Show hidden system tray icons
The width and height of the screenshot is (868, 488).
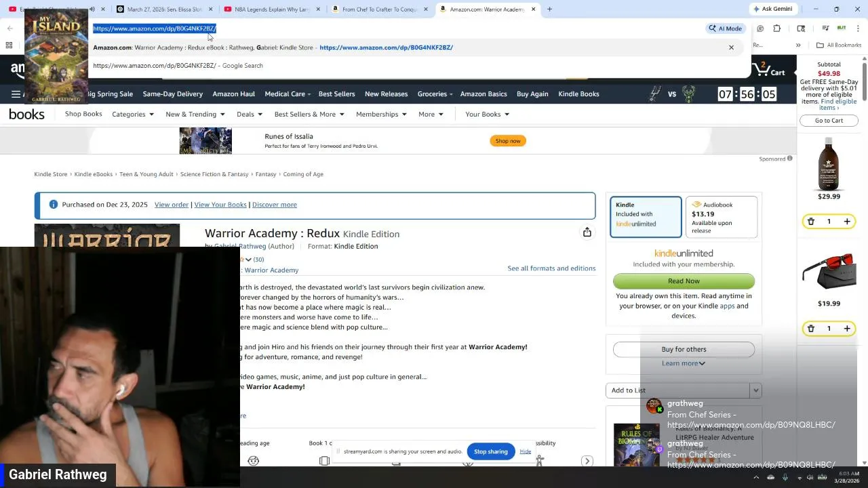[756, 477]
